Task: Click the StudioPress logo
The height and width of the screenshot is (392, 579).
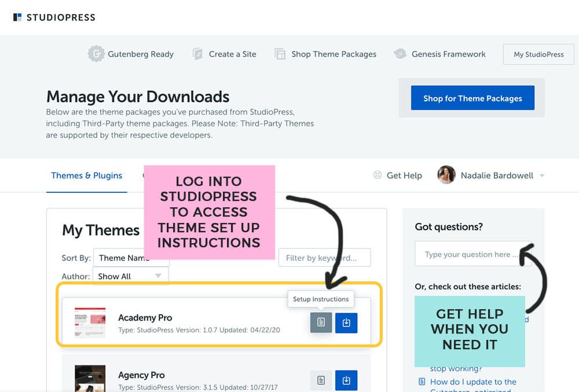Action: coord(54,17)
